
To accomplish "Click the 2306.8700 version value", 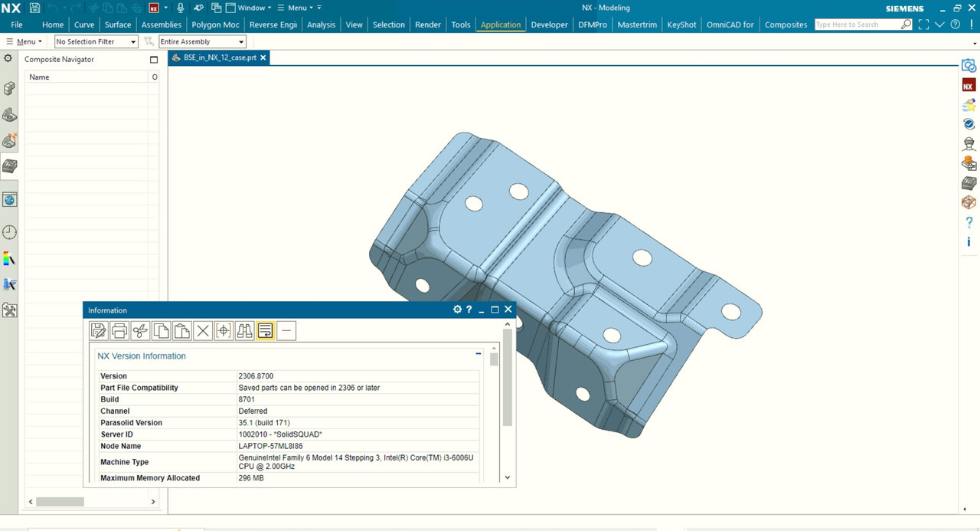I will (256, 376).
